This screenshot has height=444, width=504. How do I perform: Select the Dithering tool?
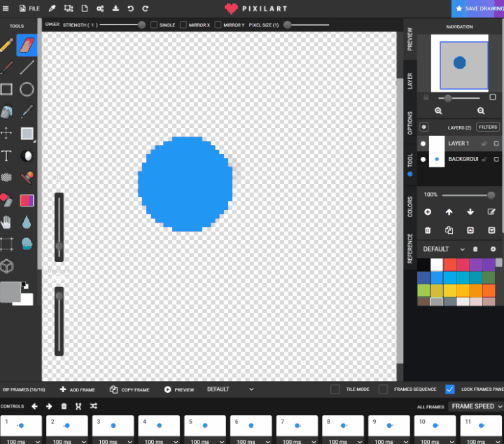tap(6, 177)
